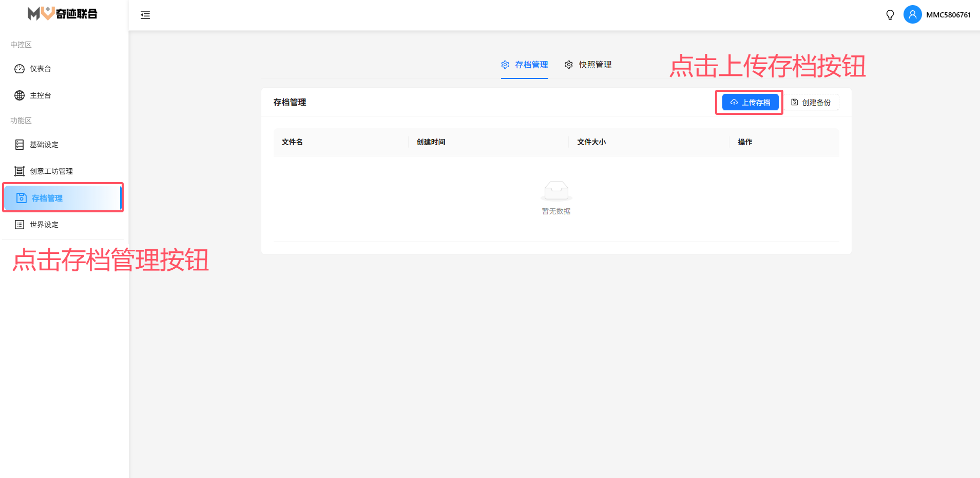Viewport: 980px width, 478px height.
Task: Click the empty-data inbox illustration
Action: coord(556,191)
